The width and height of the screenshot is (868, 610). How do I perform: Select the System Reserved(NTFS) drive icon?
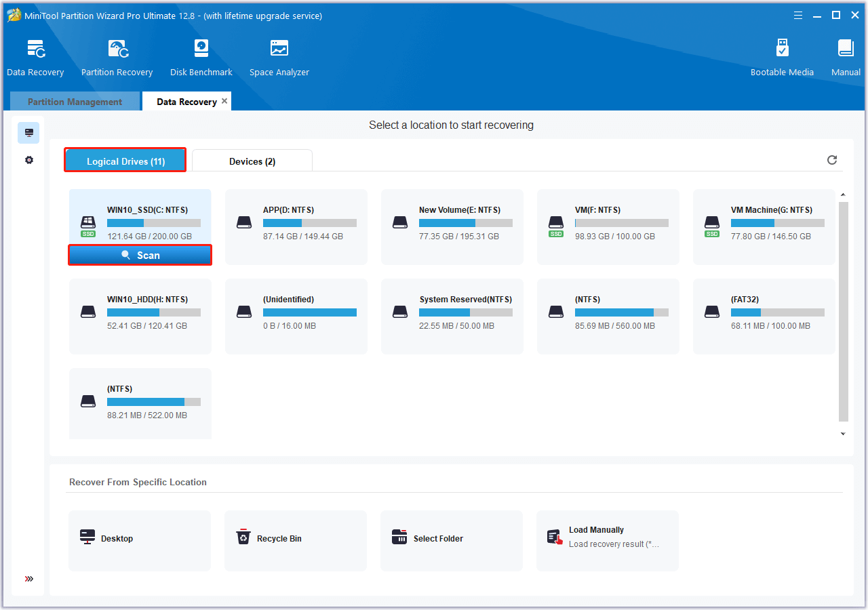pyautogui.click(x=400, y=312)
